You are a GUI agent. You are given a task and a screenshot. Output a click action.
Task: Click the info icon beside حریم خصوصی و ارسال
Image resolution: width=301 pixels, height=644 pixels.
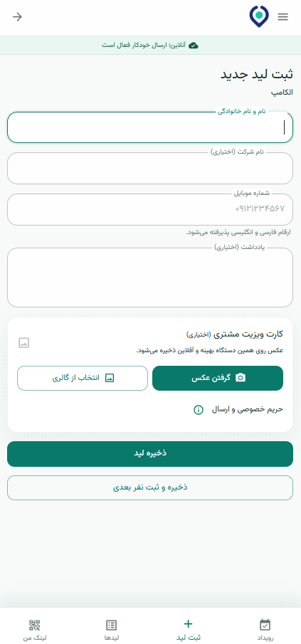pyautogui.click(x=199, y=409)
